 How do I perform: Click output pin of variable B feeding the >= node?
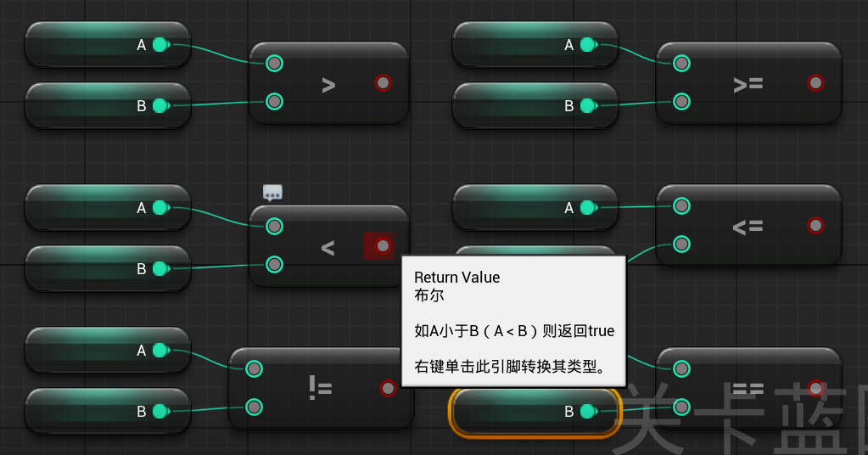[588, 105]
